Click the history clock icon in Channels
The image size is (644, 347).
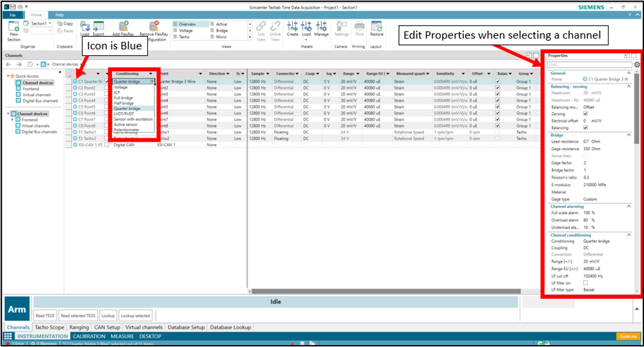pos(30,64)
